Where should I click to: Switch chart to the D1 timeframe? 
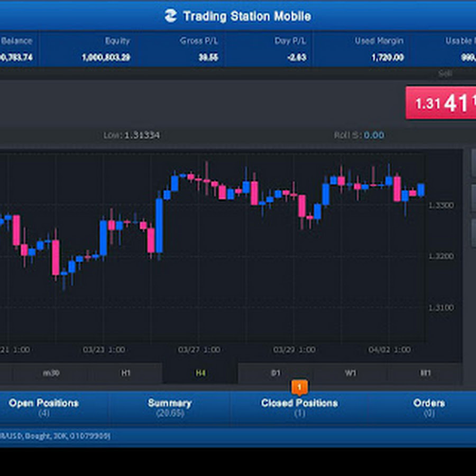(276, 373)
